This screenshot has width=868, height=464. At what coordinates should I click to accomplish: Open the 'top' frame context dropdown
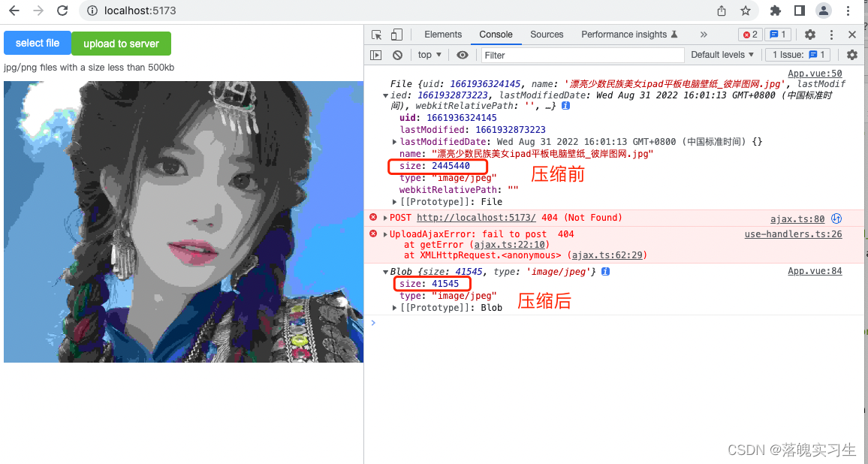pyautogui.click(x=429, y=54)
